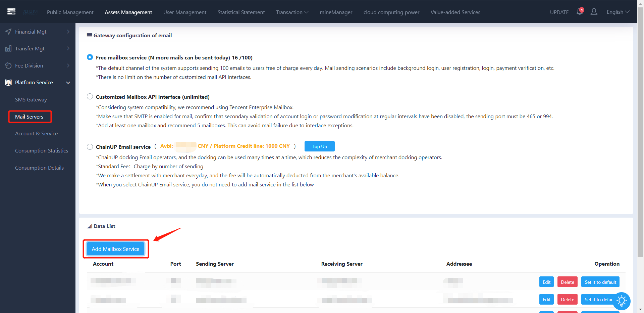Click the Financial Mgt paper-plane icon
The image size is (644, 313).
pos(8,32)
